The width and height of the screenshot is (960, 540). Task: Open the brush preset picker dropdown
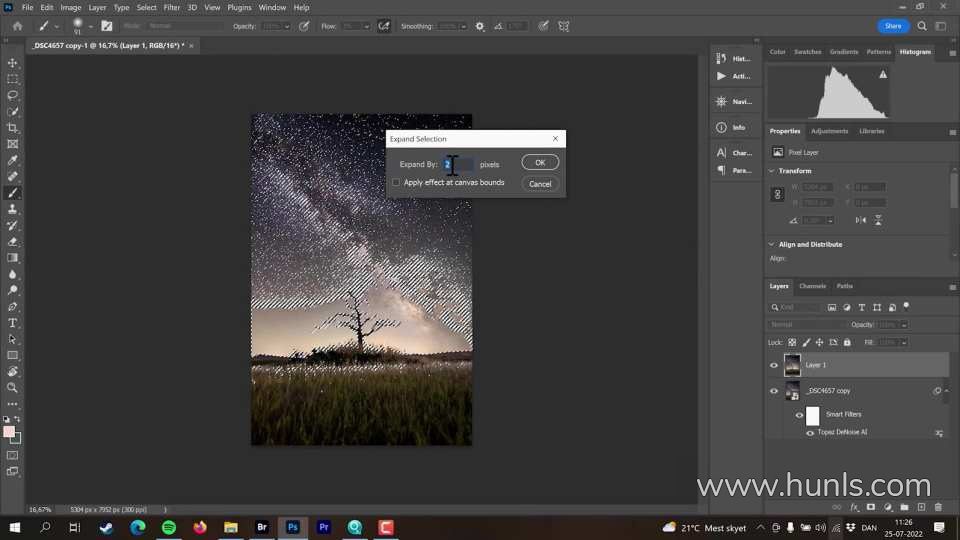pyautogui.click(x=90, y=26)
